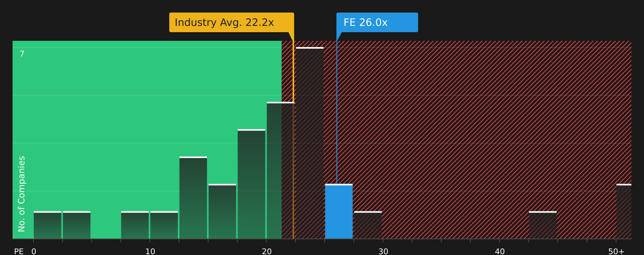
Task: Click the '20' x-axis label
Action: click(267, 251)
